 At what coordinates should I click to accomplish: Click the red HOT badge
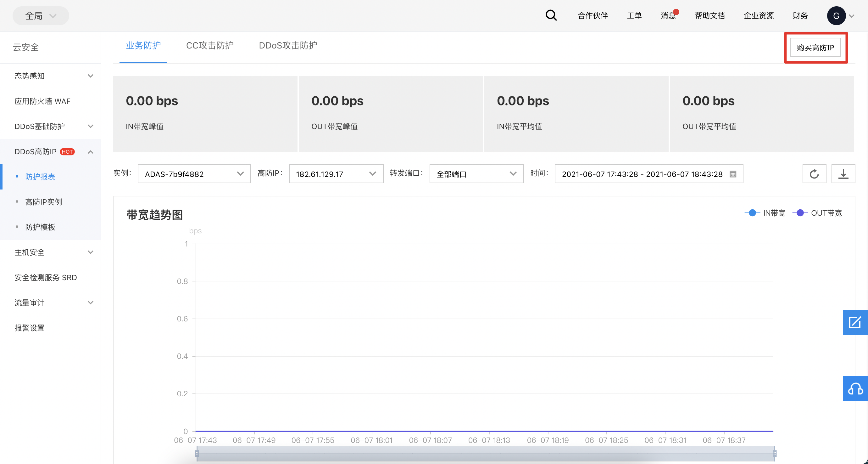pyautogui.click(x=67, y=152)
